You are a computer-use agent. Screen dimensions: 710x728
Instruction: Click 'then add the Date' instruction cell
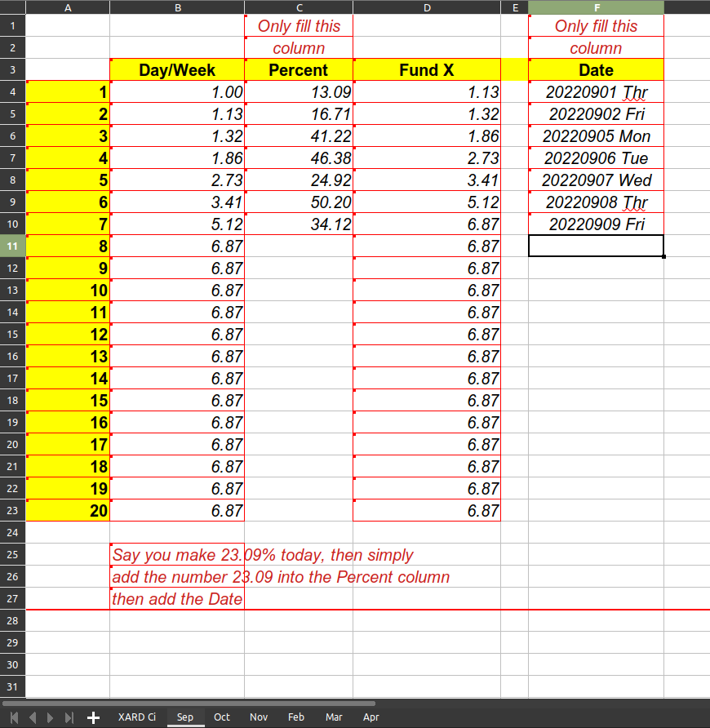tap(177, 599)
